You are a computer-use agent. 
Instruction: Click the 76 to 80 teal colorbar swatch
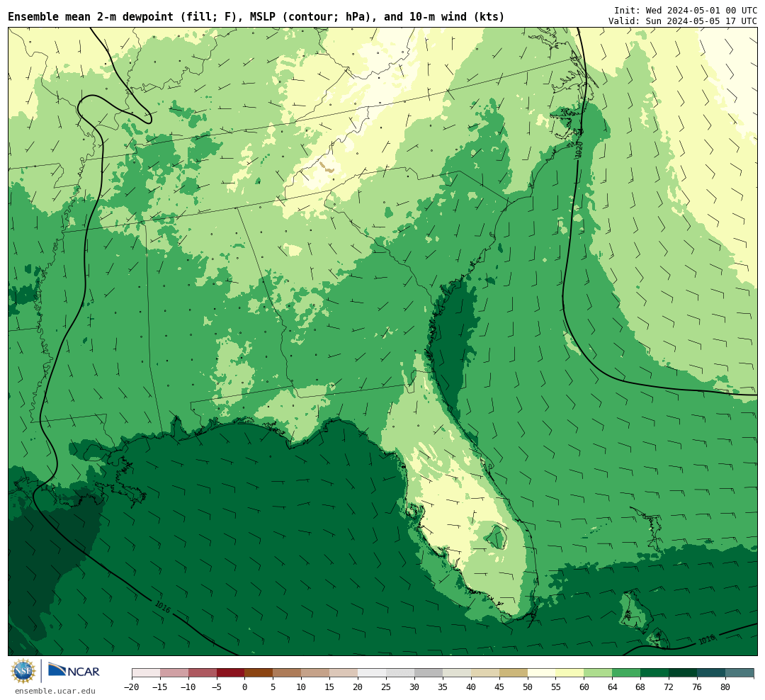tap(712, 673)
